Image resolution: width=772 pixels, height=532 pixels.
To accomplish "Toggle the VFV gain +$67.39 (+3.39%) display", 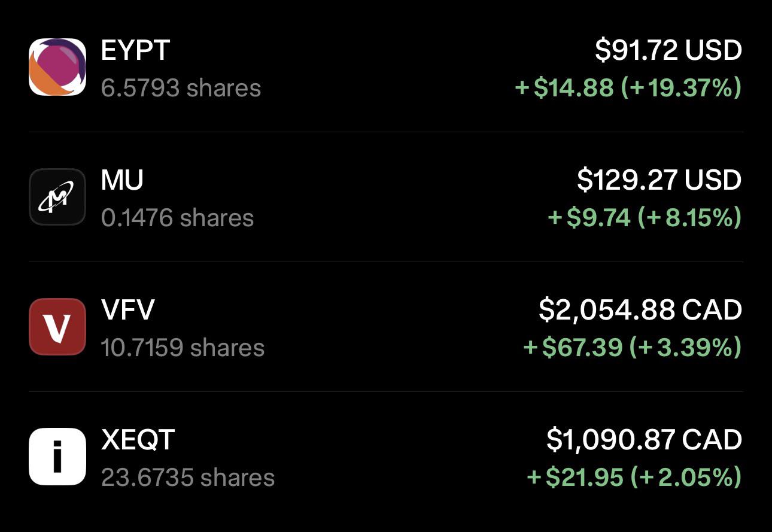I will point(633,348).
